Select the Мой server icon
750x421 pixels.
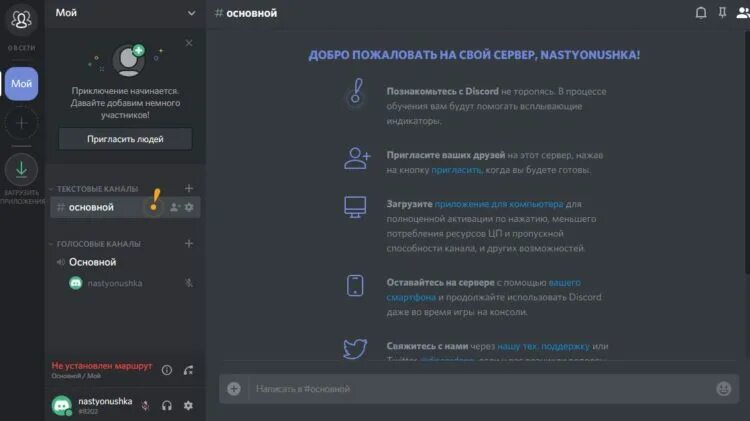click(x=22, y=84)
